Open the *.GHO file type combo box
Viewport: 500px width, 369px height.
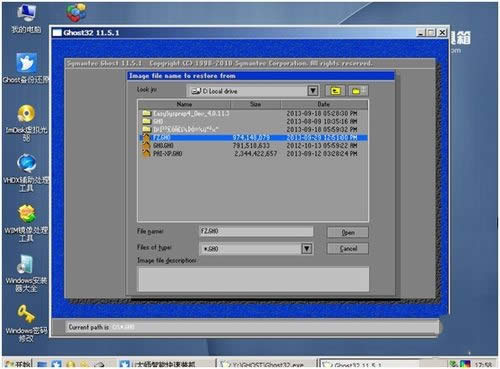tap(256, 249)
